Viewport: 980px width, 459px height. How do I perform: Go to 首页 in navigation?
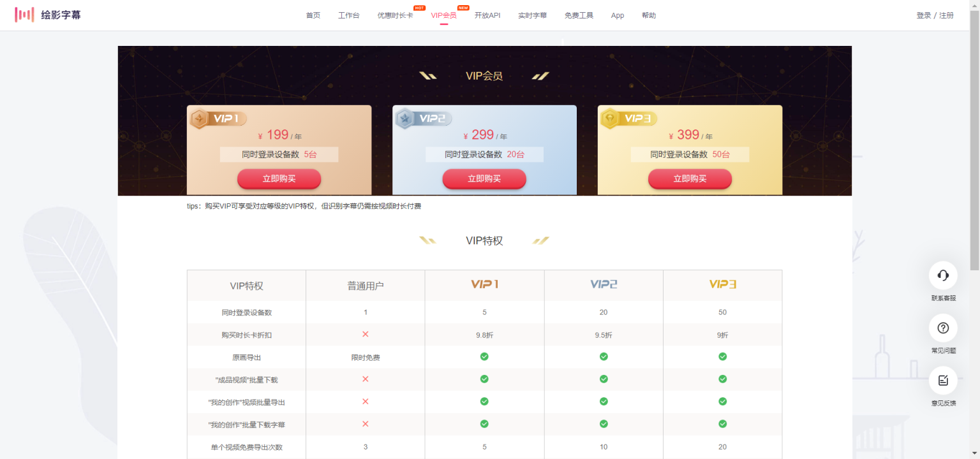point(313,15)
